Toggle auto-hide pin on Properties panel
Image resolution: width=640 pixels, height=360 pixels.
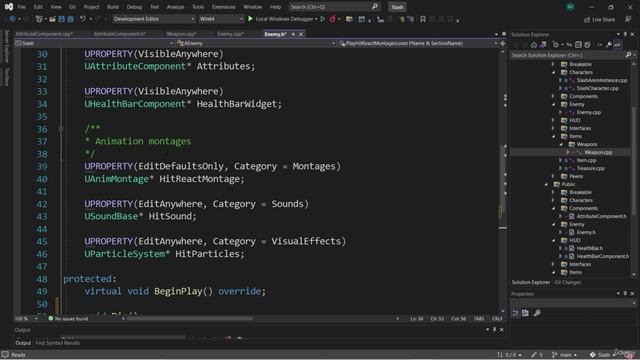tap(625, 293)
